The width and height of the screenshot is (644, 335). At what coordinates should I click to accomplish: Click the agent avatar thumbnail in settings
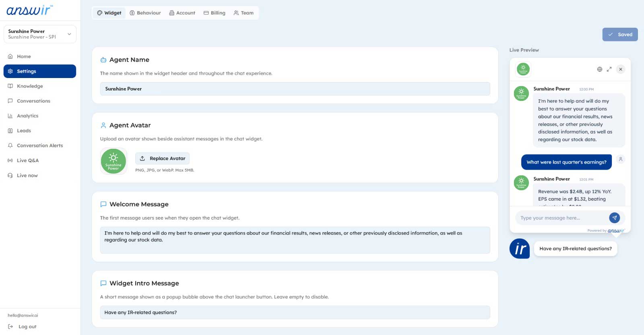pos(114,161)
